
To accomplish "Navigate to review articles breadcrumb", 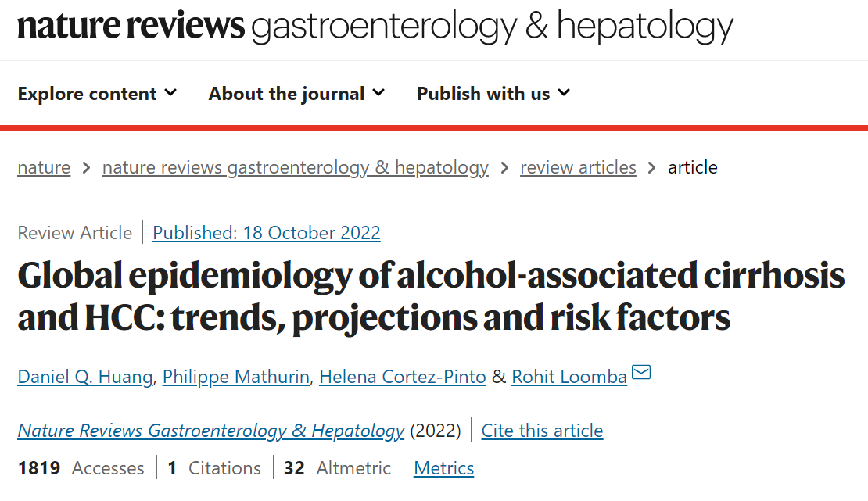I will click(x=578, y=167).
